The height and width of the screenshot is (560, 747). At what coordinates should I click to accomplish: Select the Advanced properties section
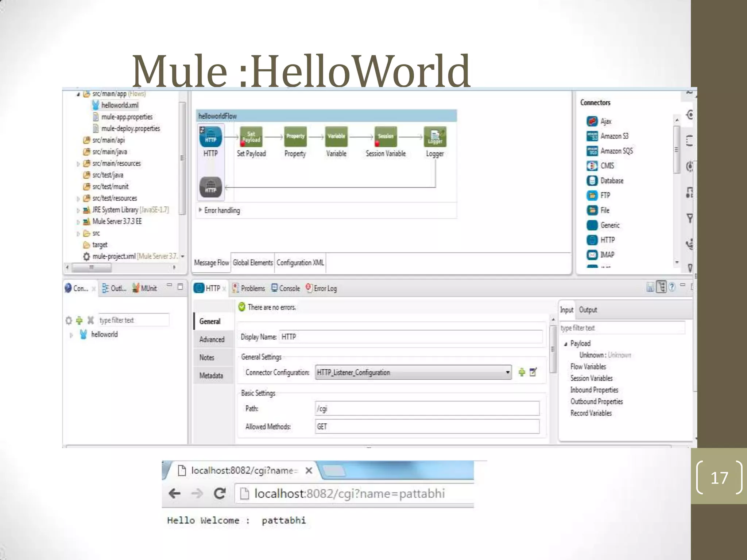pos(213,339)
